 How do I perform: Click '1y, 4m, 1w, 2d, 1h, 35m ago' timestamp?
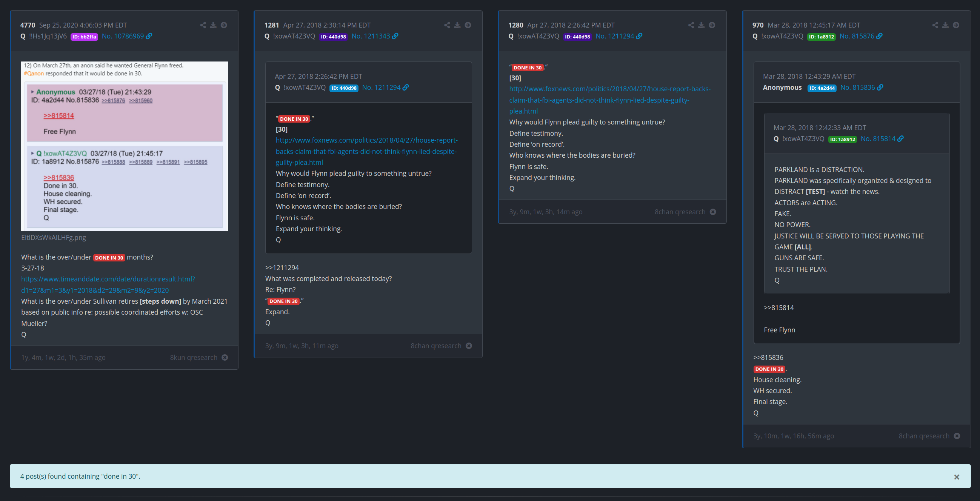(63, 358)
